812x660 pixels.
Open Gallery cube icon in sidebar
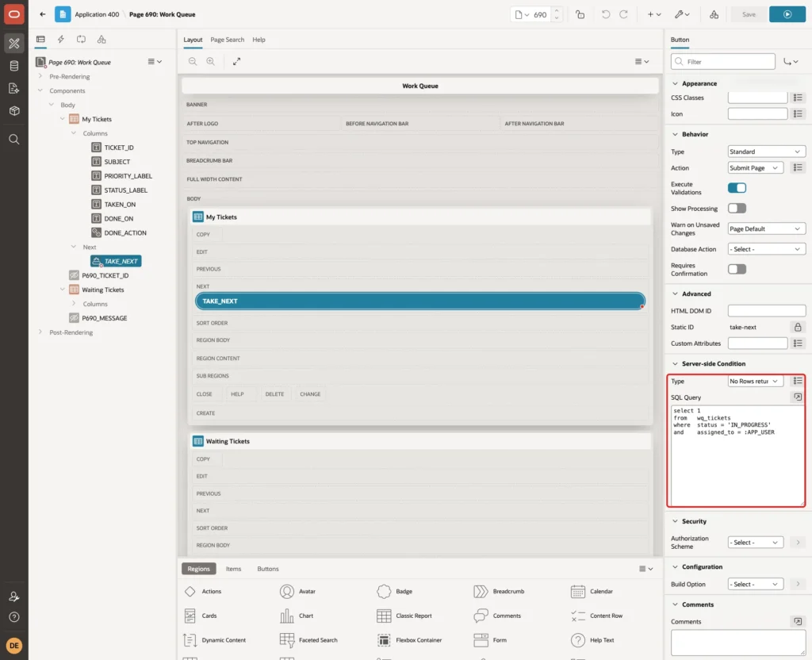[14, 111]
